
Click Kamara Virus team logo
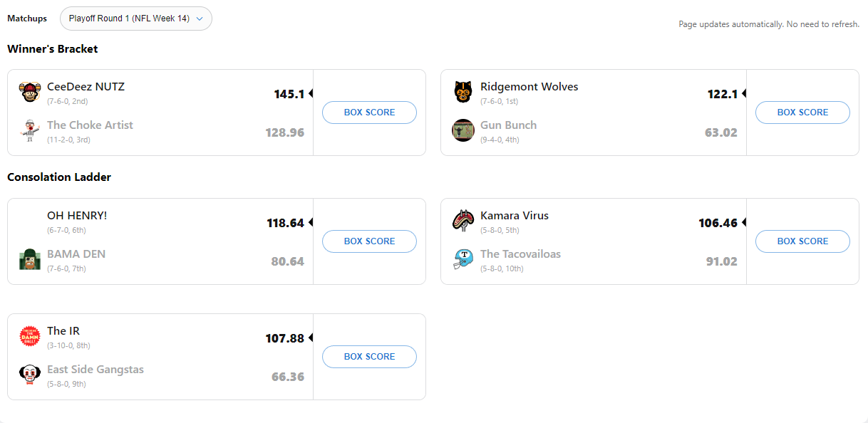[463, 221]
